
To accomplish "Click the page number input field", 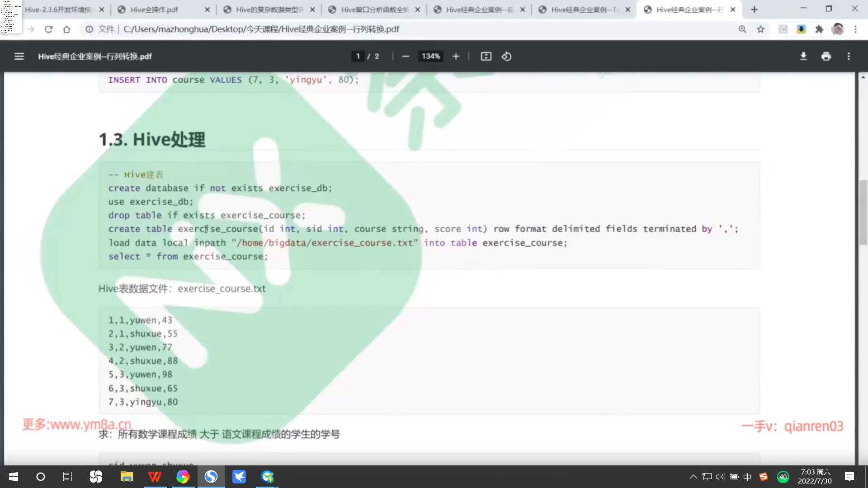I will (358, 56).
